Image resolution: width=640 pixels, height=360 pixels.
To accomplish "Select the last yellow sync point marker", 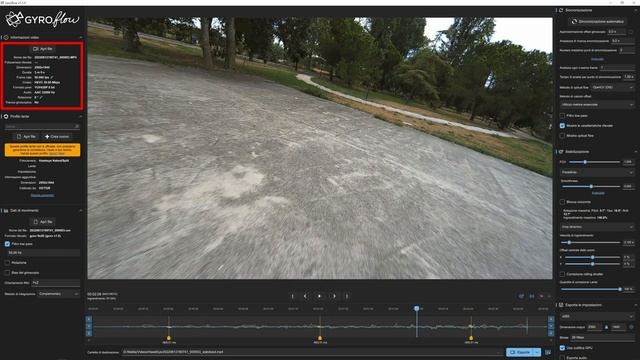I will click(471, 338).
